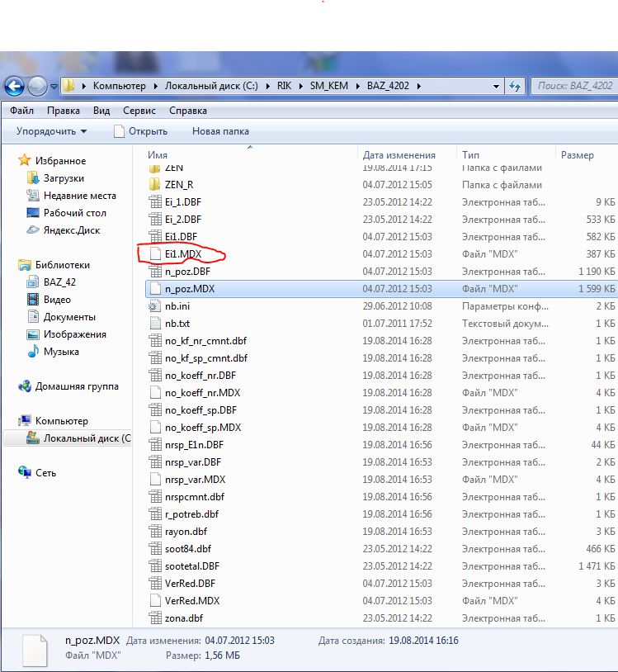Select the nb.txt text file icon
The height and width of the screenshot is (672, 618).
155,324
